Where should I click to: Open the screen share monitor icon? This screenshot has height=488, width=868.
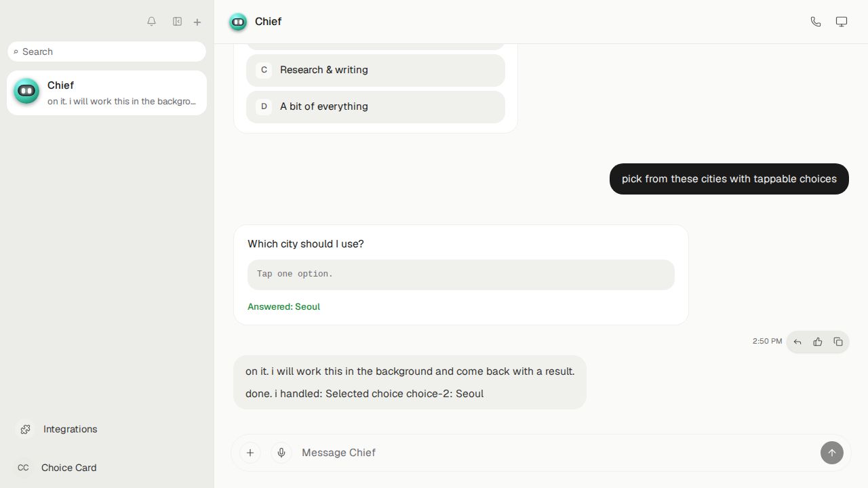(x=842, y=22)
